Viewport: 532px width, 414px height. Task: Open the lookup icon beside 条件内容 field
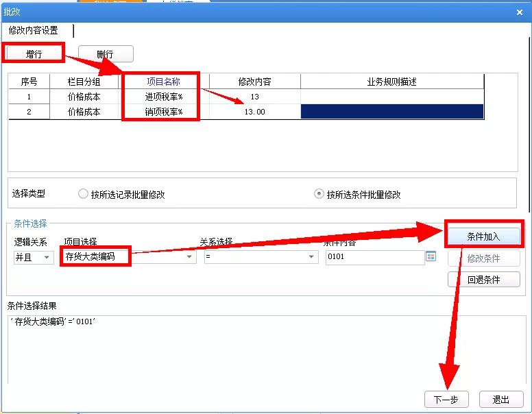pyautogui.click(x=431, y=256)
